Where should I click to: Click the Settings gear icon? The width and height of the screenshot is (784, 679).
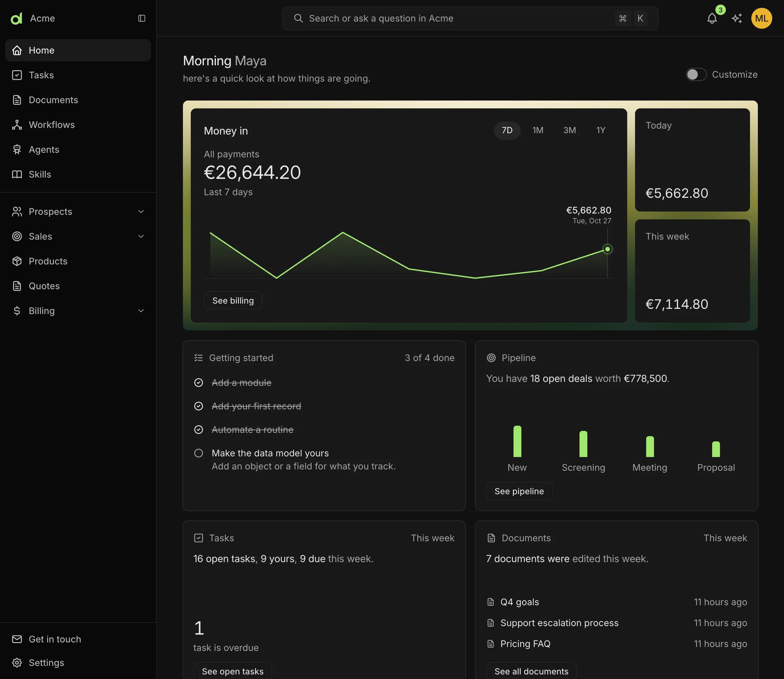pyautogui.click(x=17, y=663)
